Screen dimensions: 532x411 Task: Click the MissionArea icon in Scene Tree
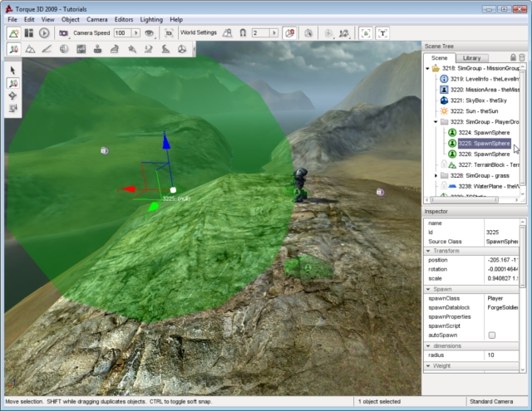(444, 89)
